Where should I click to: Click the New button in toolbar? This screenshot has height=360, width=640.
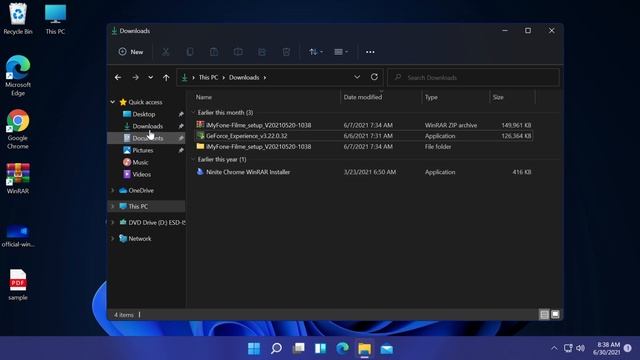pos(131,52)
